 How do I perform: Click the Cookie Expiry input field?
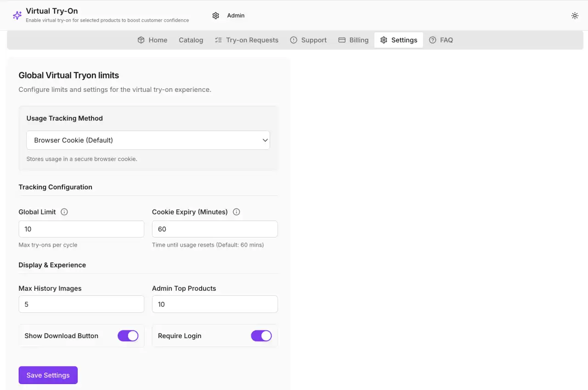point(215,229)
